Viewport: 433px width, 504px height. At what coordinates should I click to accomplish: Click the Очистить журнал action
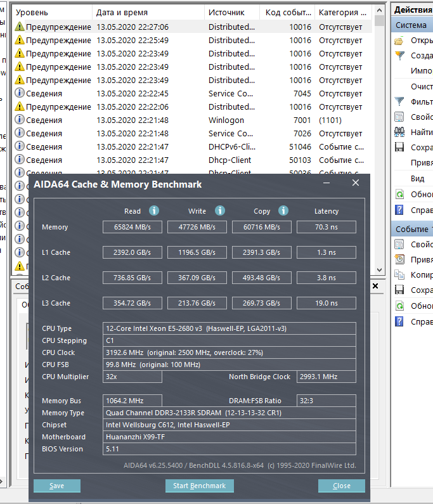point(422,86)
